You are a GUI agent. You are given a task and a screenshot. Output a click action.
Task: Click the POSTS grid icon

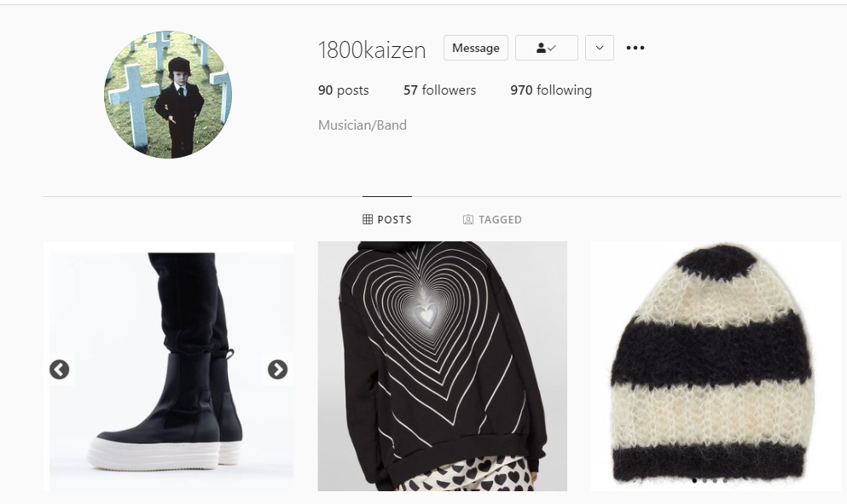(368, 219)
